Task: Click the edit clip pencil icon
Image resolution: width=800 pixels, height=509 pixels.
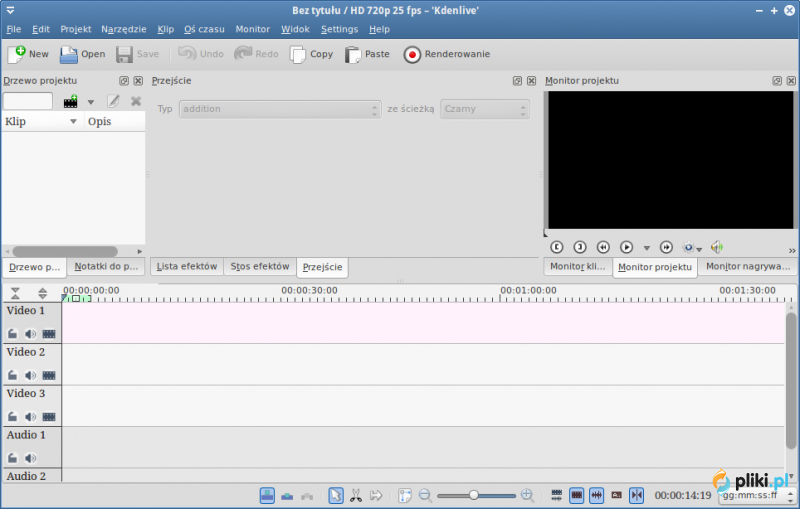Action: 113,101
